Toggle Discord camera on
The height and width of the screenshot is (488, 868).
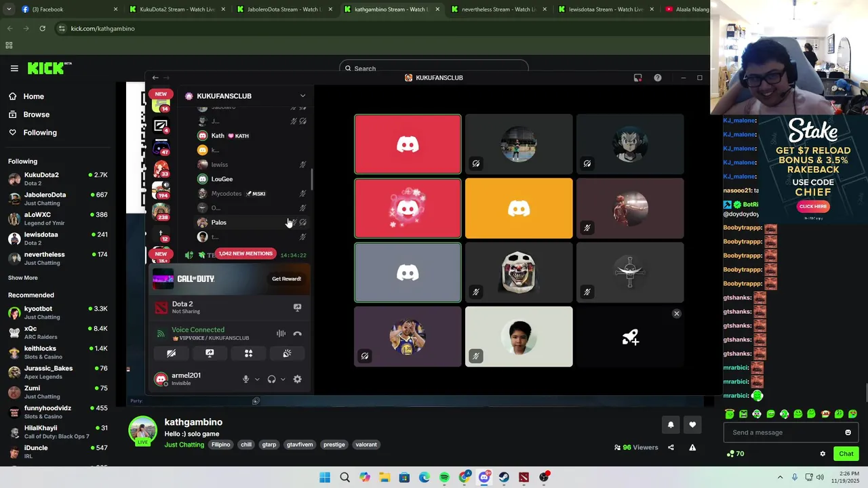click(x=171, y=353)
